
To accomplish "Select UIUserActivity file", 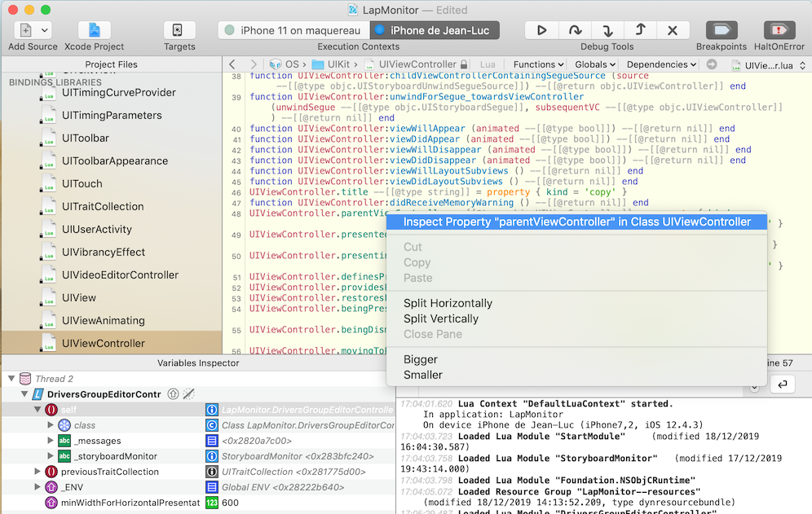I will coord(97,230).
